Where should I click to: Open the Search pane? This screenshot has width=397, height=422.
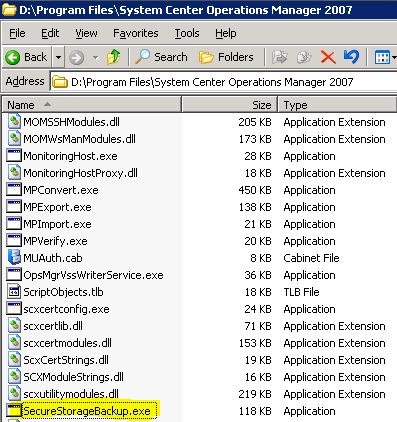161,57
